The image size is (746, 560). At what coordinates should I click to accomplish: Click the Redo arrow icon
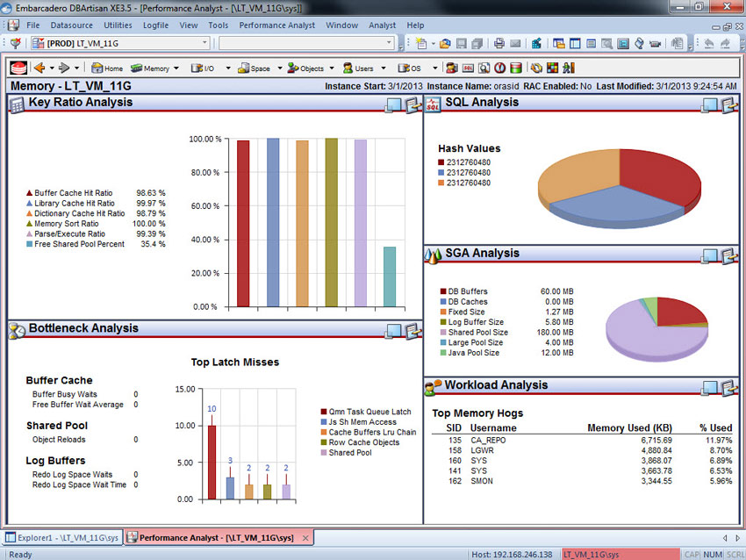point(725,44)
